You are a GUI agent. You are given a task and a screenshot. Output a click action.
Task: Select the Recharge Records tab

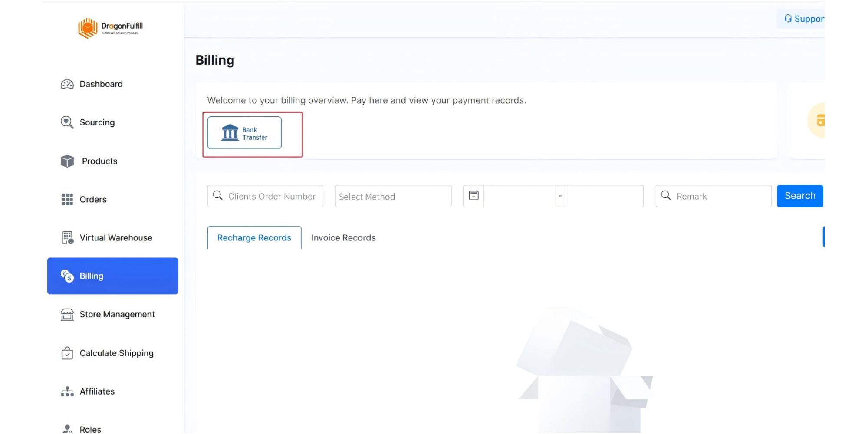coord(254,238)
